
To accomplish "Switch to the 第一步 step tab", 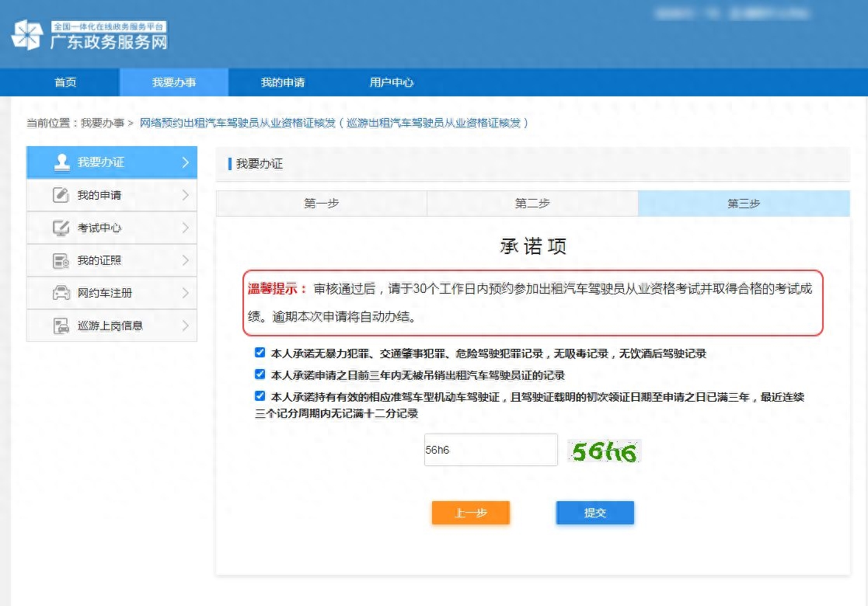I will point(321,203).
